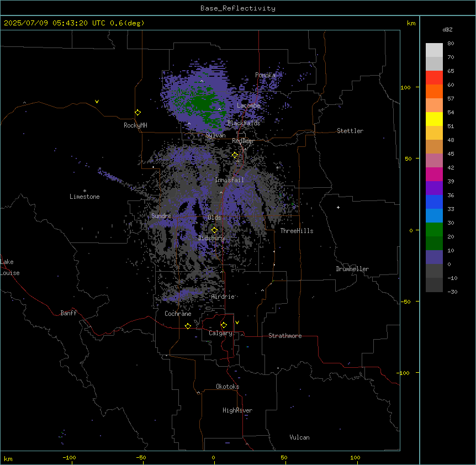Click the Blackfalds city label
Screen dimensions: 476x465
[x=244, y=123]
